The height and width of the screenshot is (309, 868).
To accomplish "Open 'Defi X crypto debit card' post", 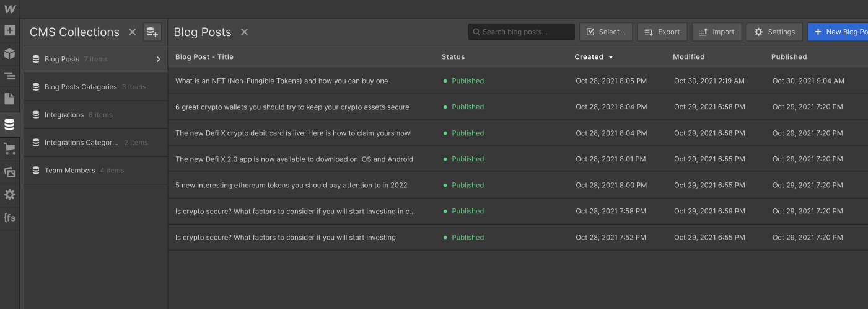I will (x=294, y=133).
